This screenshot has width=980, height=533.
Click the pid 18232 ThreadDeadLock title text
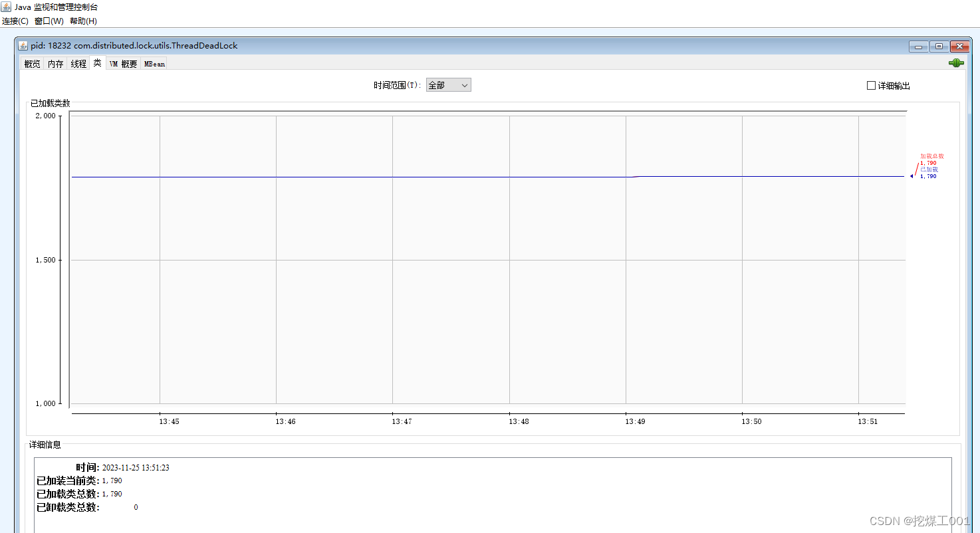[134, 46]
